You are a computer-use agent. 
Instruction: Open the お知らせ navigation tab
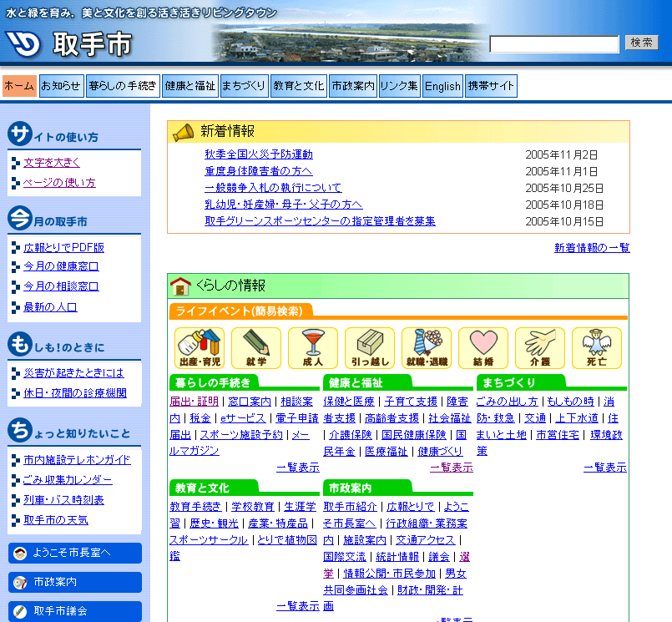tap(61, 86)
